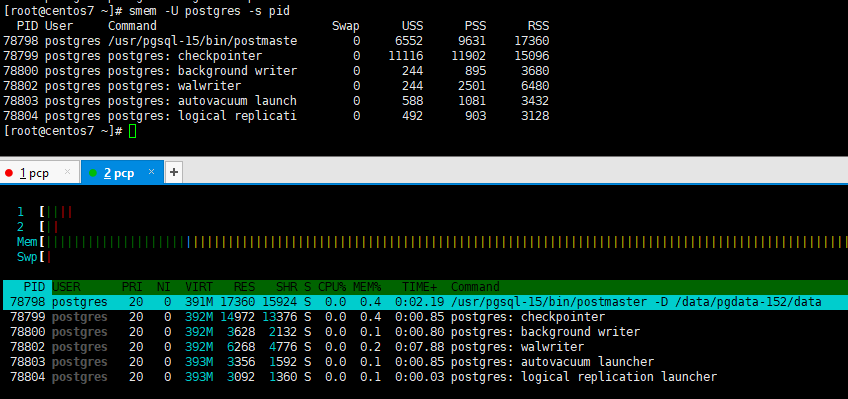Sort htop list by PID column header
Screen dimensions: 848x399
point(34,287)
